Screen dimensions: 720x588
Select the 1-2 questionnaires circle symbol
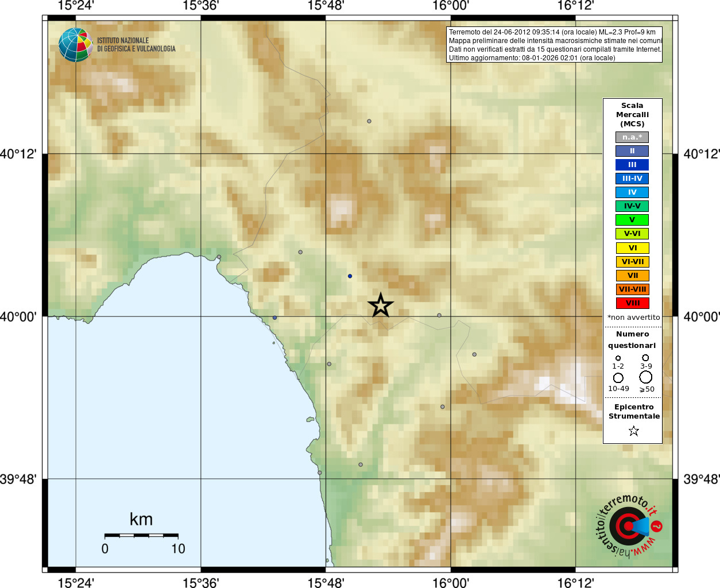pos(618,358)
